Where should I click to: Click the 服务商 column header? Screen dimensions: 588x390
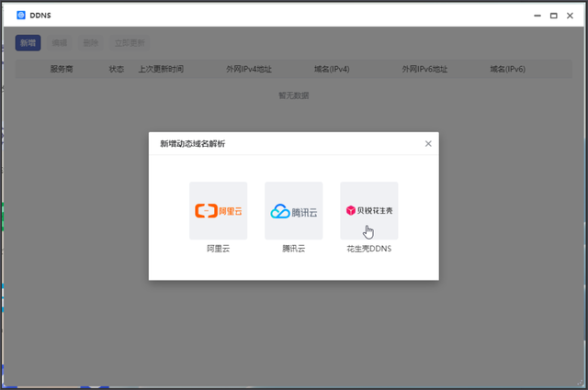62,69
